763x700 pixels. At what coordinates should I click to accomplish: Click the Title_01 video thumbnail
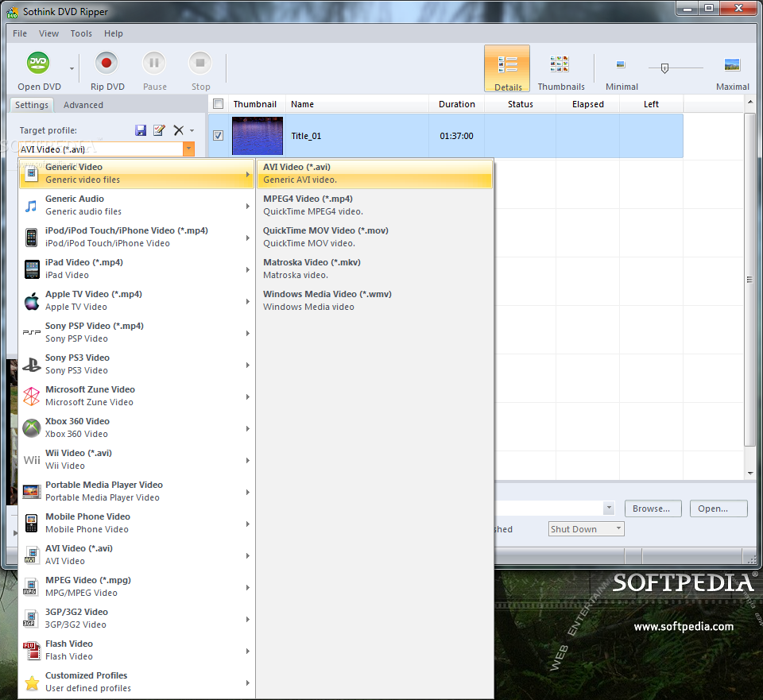click(x=258, y=136)
